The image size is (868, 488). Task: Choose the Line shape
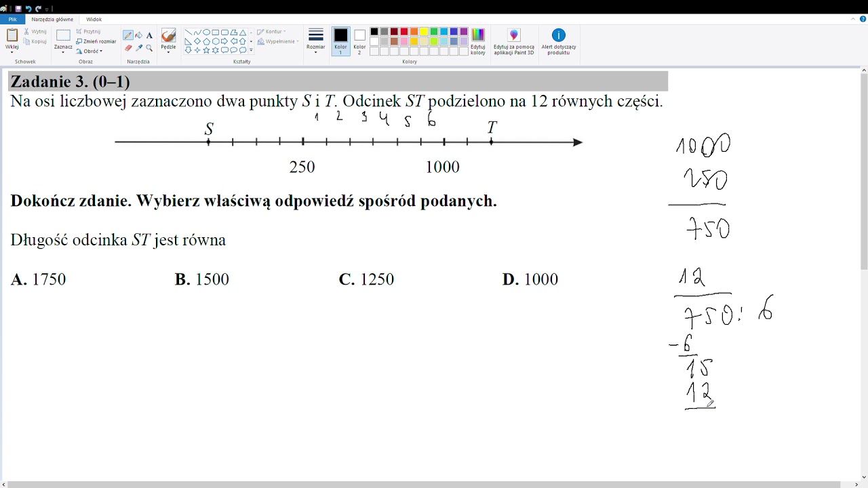tap(188, 32)
